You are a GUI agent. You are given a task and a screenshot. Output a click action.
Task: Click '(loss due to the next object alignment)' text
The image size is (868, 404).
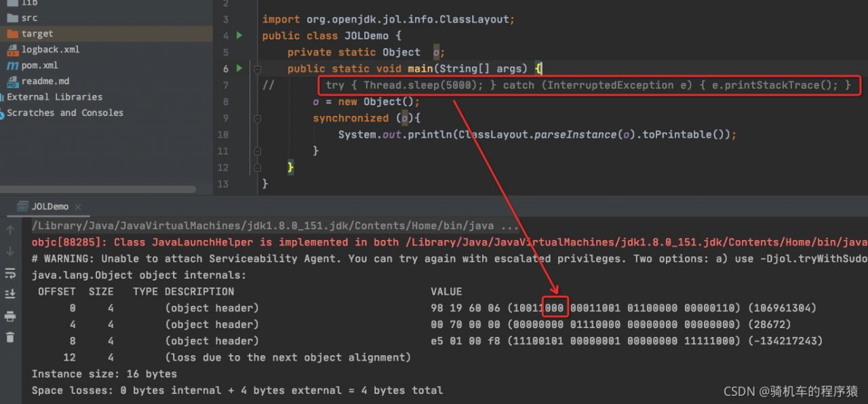pos(288,357)
